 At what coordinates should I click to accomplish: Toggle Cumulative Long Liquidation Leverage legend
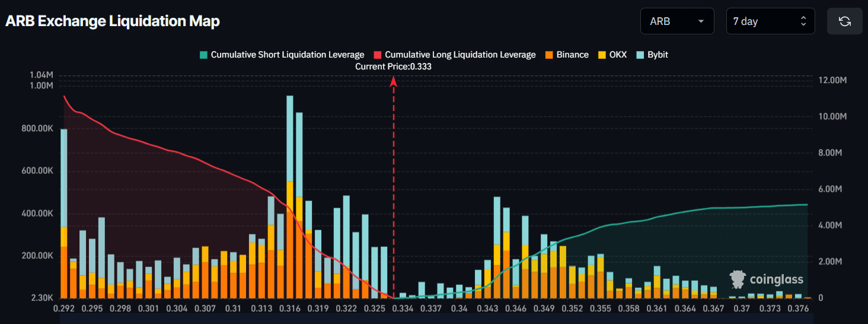(455, 55)
